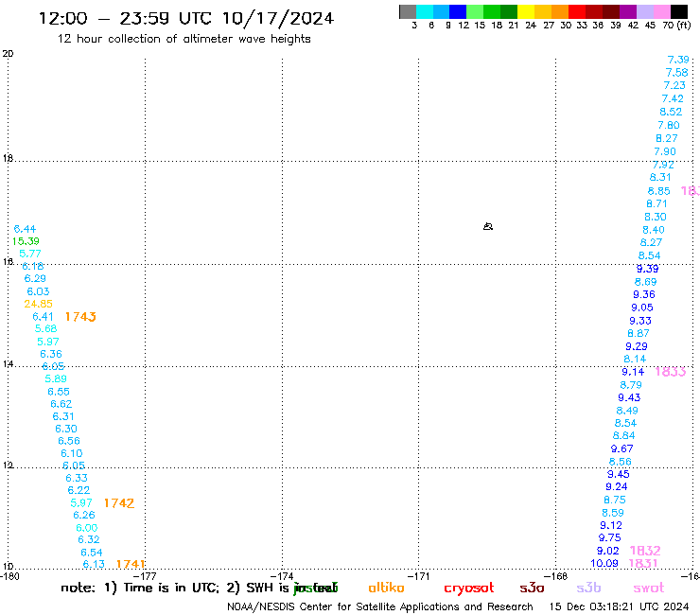Click the 8.14 wave height value
700x615 pixels.
pyautogui.click(x=635, y=360)
